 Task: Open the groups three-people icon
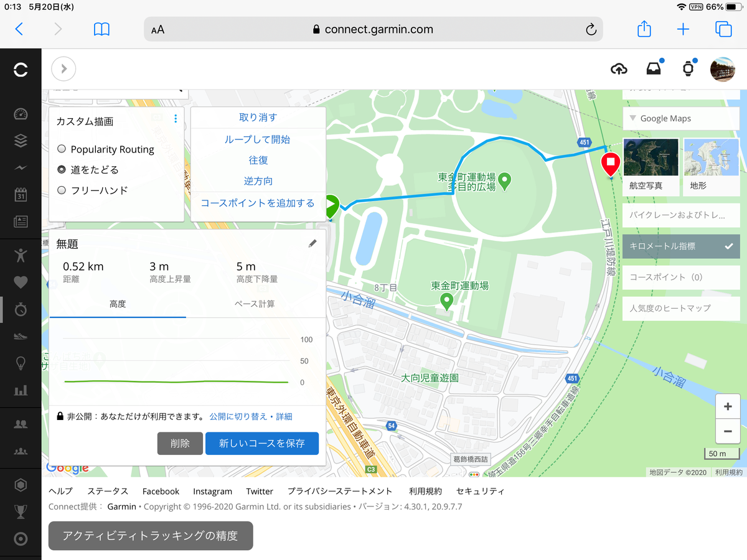pyautogui.click(x=21, y=450)
